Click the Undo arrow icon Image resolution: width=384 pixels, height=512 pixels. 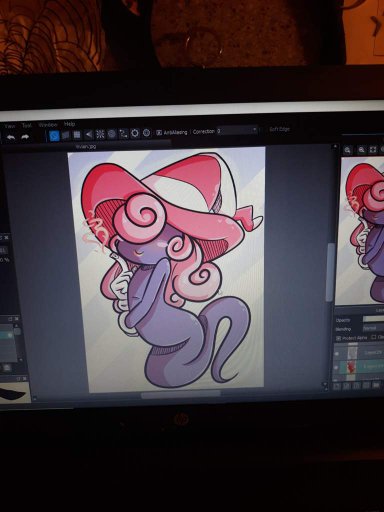(11, 137)
